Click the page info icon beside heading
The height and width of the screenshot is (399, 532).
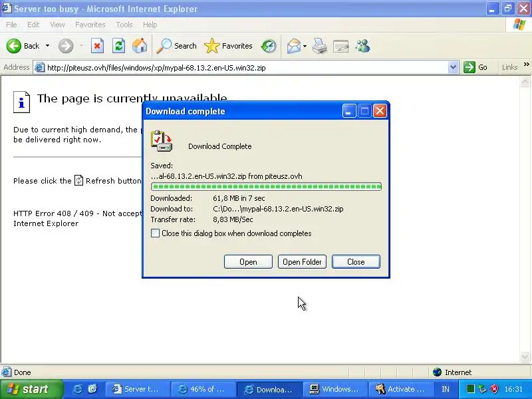[22, 102]
